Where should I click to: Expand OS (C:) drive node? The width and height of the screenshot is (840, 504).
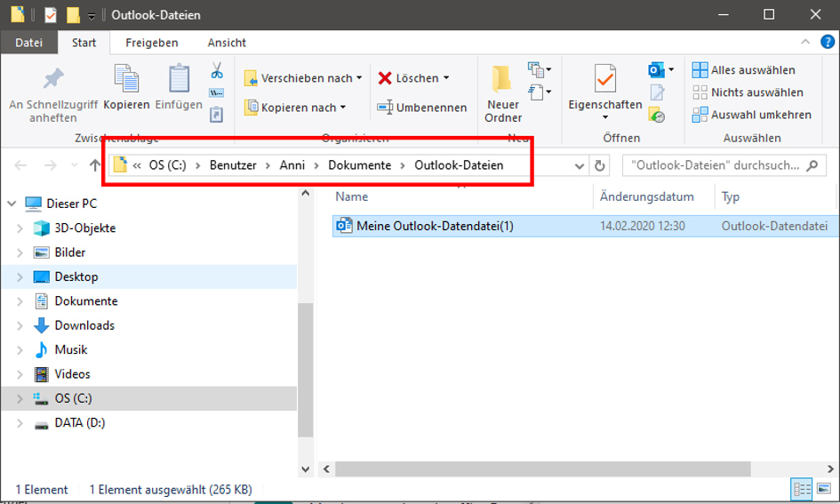(20, 398)
